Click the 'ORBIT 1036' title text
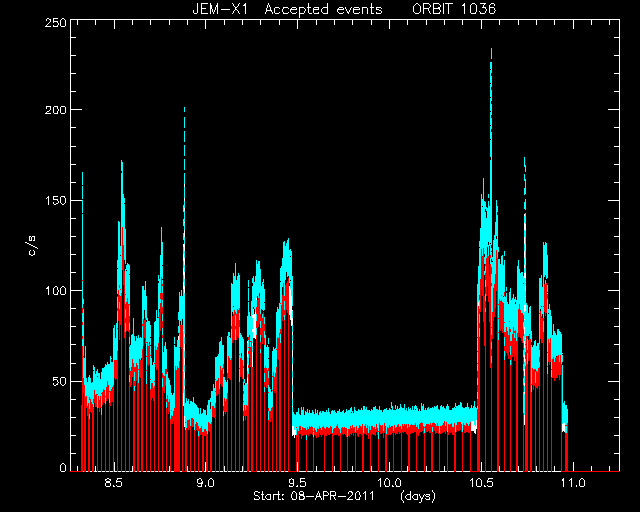The image size is (640, 512). (x=454, y=9)
